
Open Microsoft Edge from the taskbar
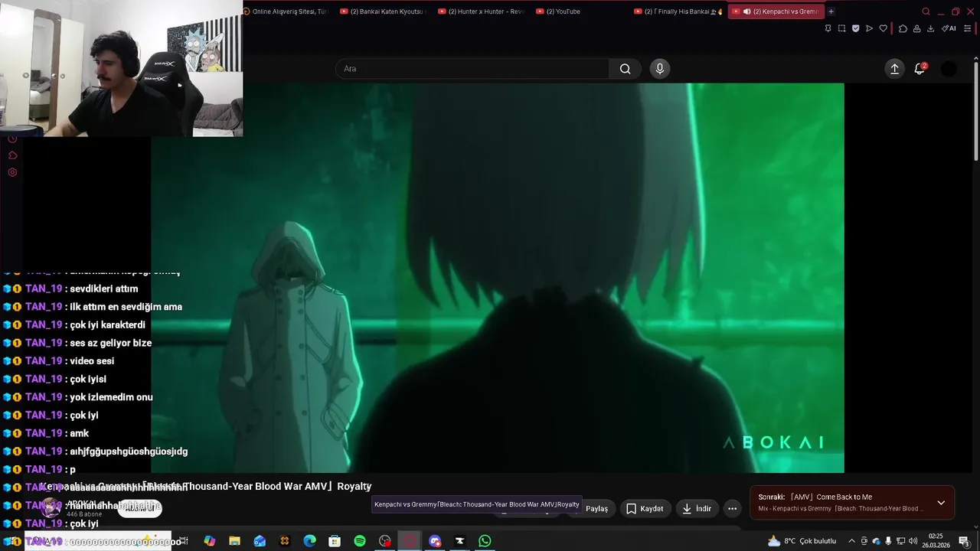click(309, 541)
